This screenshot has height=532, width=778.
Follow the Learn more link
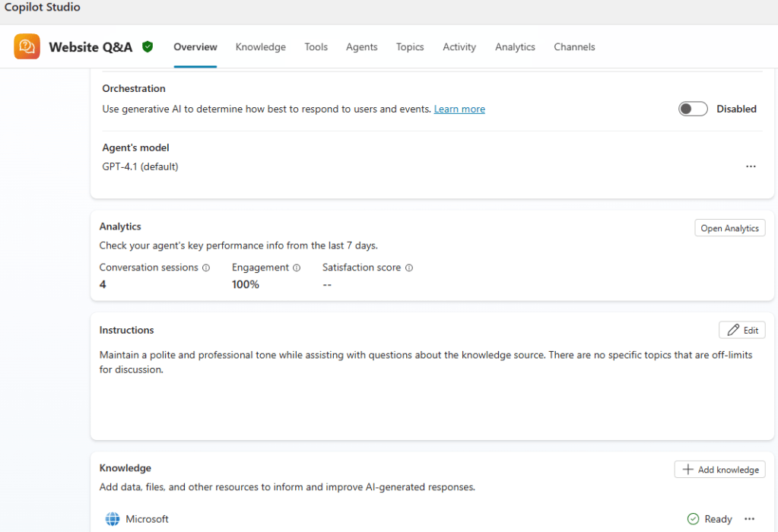pyautogui.click(x=459, y=109)
